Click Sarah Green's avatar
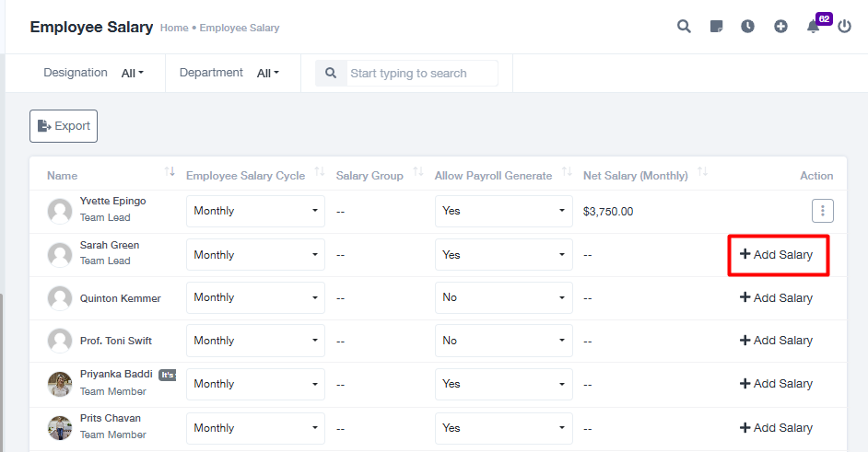The width and height of the screenshot is (868, 452). pyautogui.click(x=60, y=254)
